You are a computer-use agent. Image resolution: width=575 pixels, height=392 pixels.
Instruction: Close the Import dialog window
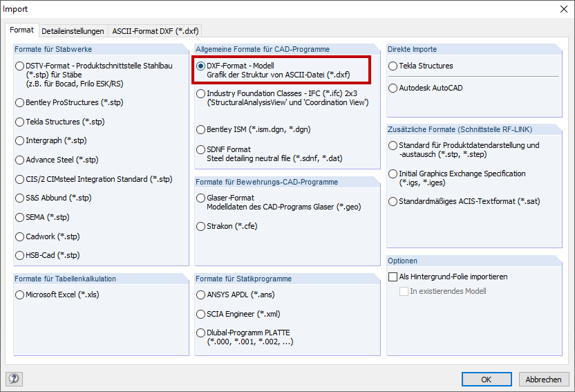tap(560, 9)
